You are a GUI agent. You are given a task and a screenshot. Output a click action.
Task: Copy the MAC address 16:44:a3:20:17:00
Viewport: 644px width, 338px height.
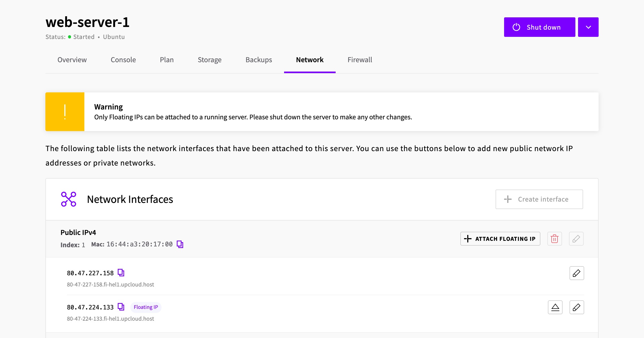[x=180, y=244]
